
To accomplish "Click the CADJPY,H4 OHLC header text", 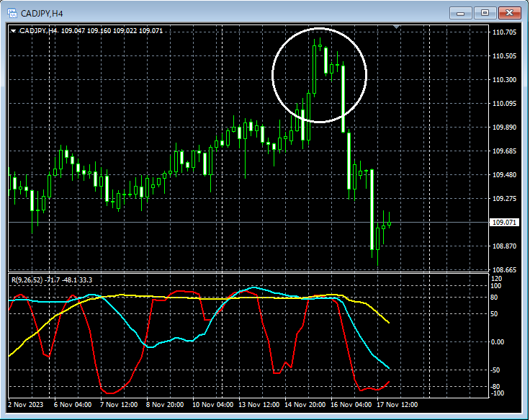I will 91,31.
